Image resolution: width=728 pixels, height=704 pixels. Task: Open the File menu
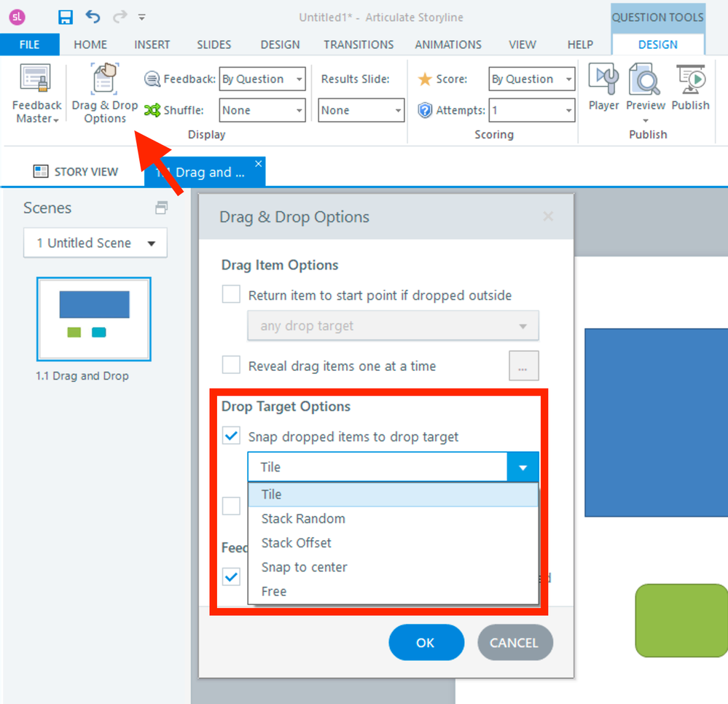coord(29,44)
